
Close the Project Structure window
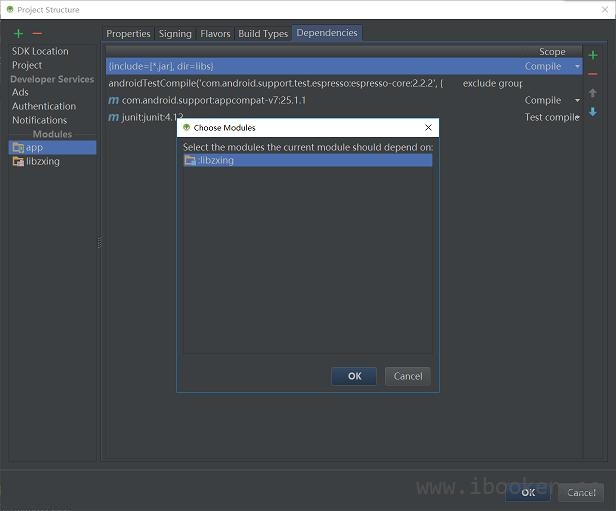(605, 10)
